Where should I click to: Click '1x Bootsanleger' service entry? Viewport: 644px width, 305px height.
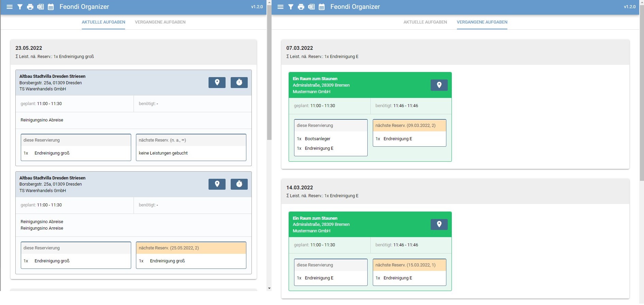click(313, 139)
